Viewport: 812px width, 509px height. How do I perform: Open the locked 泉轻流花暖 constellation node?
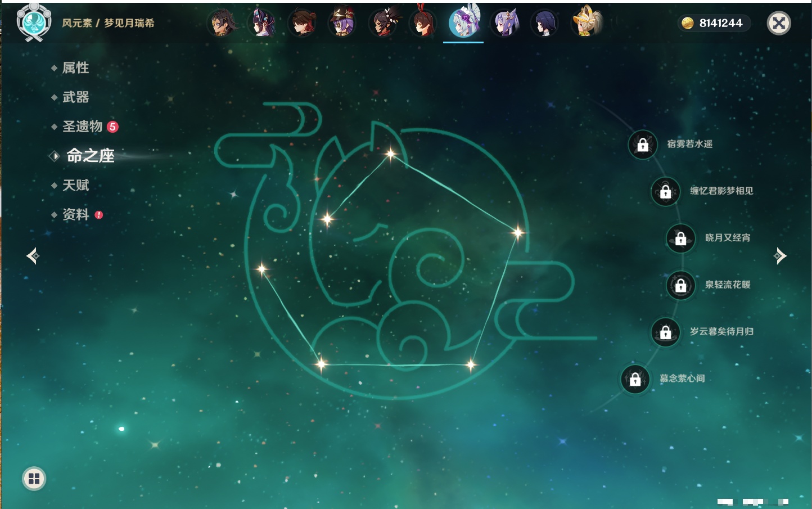[x=681, y=285]
